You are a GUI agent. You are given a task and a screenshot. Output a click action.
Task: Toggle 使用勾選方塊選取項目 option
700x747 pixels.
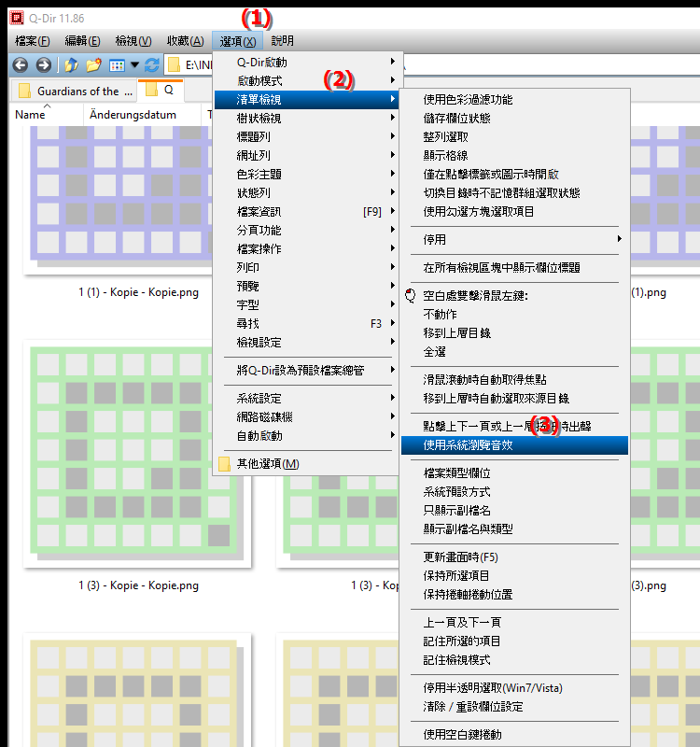tap(515, 211)
